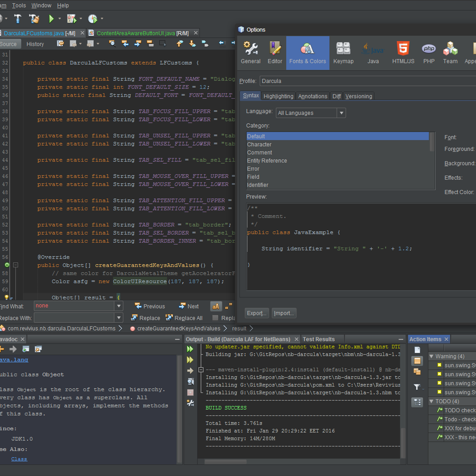Toggle grouped tree view in Action Items
The image size is (476, 476).
click(x=417, y=402)
